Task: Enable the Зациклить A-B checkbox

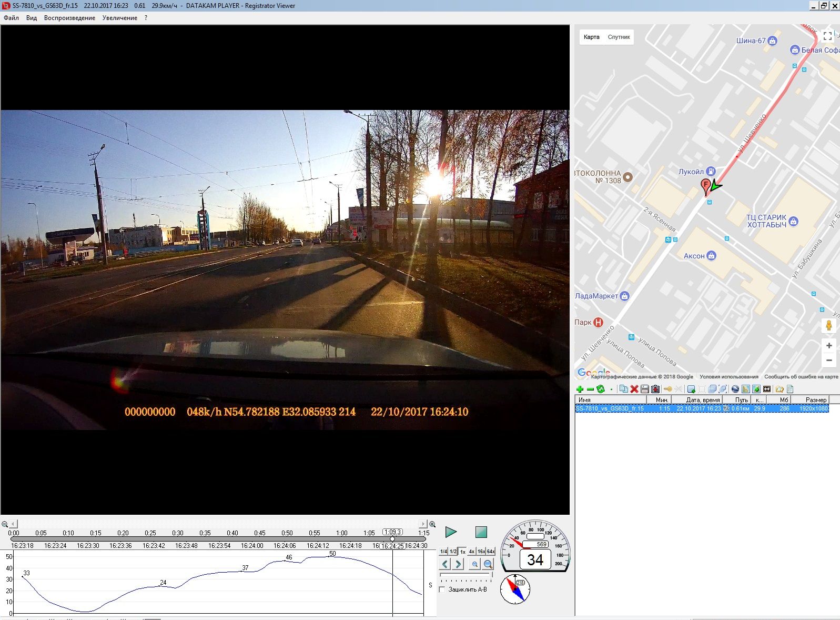Action: [x=442, y=589]
